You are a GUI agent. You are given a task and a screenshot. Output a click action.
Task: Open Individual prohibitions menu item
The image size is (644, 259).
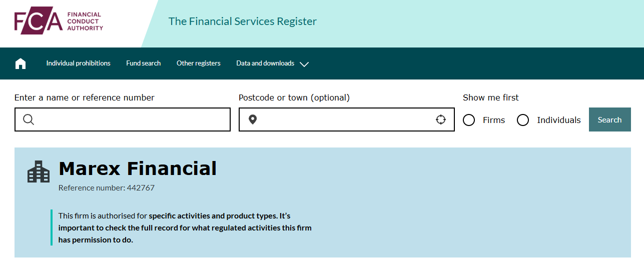tap(78, 63)
